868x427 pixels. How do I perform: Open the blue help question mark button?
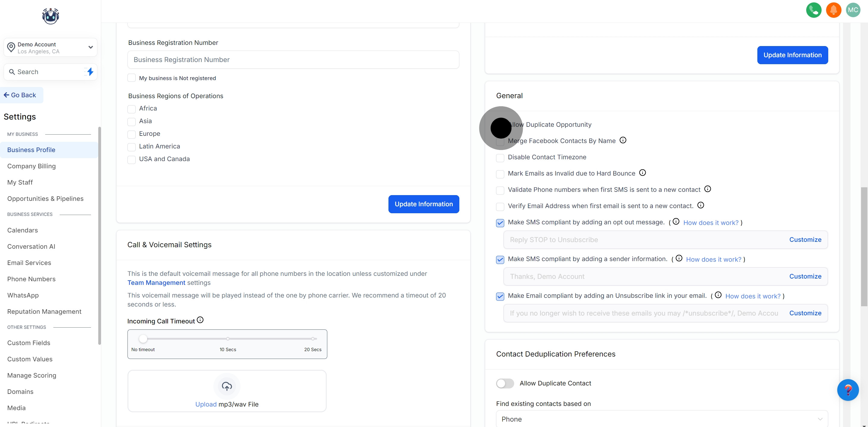pos(848,390)
